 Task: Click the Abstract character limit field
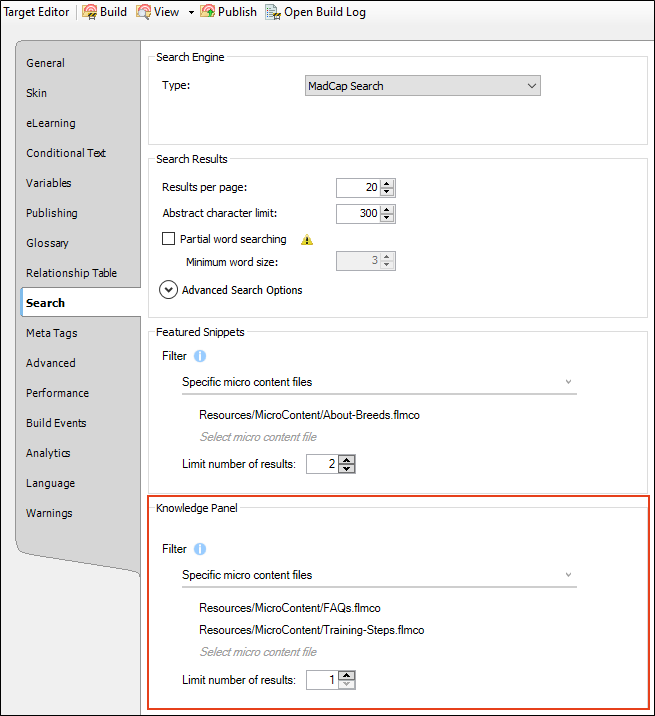click(x=358, y=213)
